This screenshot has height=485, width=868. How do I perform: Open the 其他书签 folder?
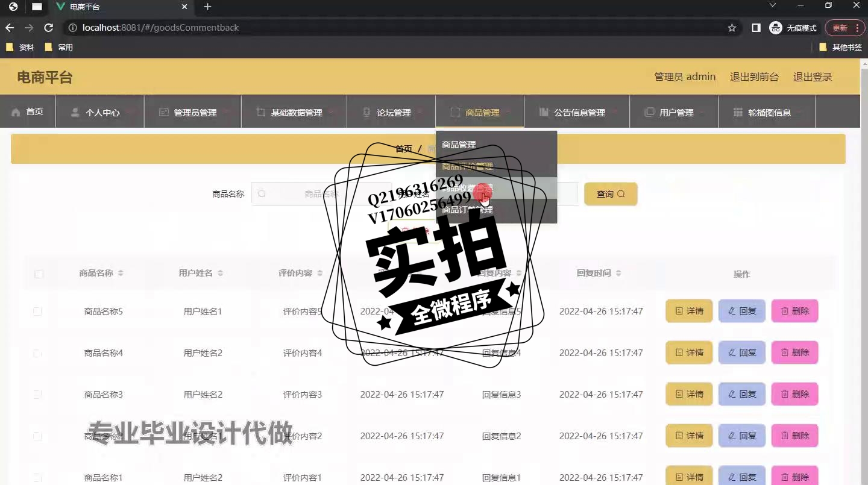coord(841,47)
